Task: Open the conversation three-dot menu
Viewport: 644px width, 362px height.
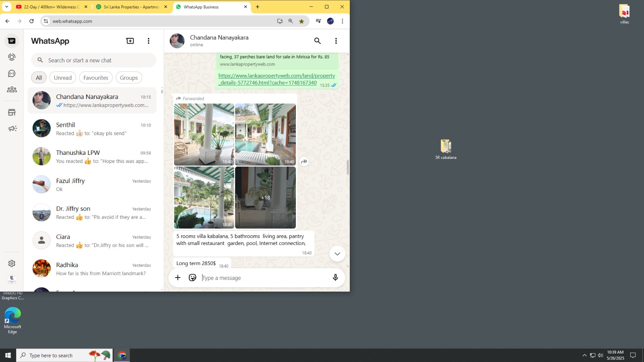Action: 336,41
